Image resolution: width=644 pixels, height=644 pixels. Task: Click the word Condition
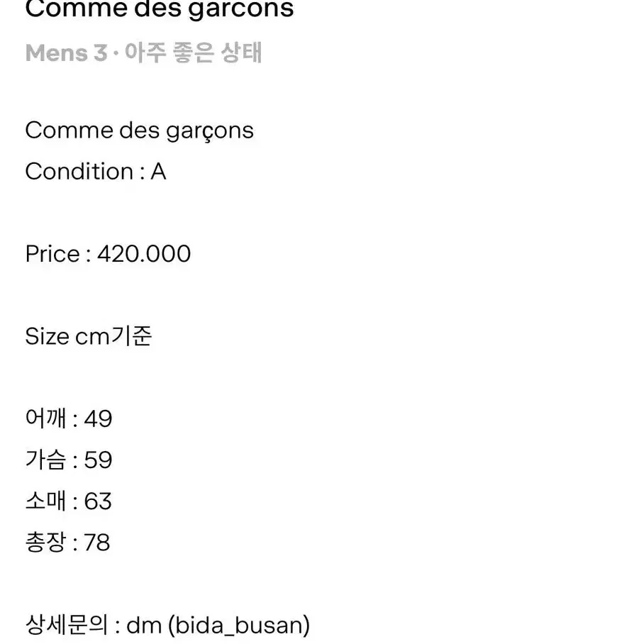click(x=79, y=171)
